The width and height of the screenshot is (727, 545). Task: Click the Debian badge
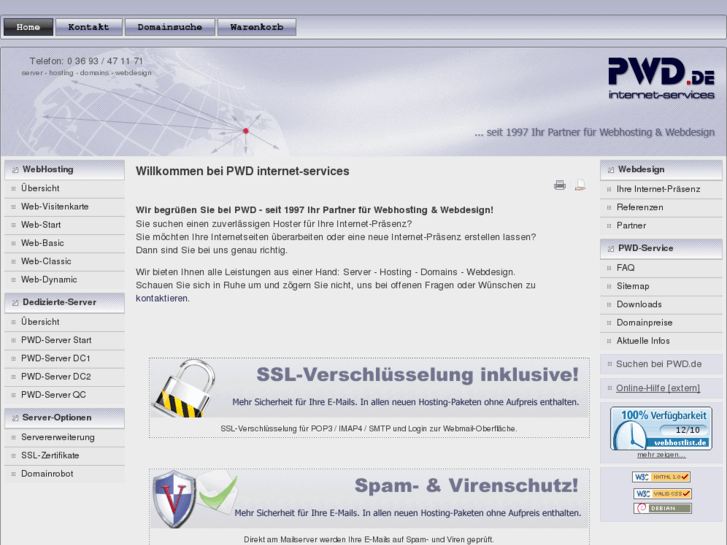662,508
